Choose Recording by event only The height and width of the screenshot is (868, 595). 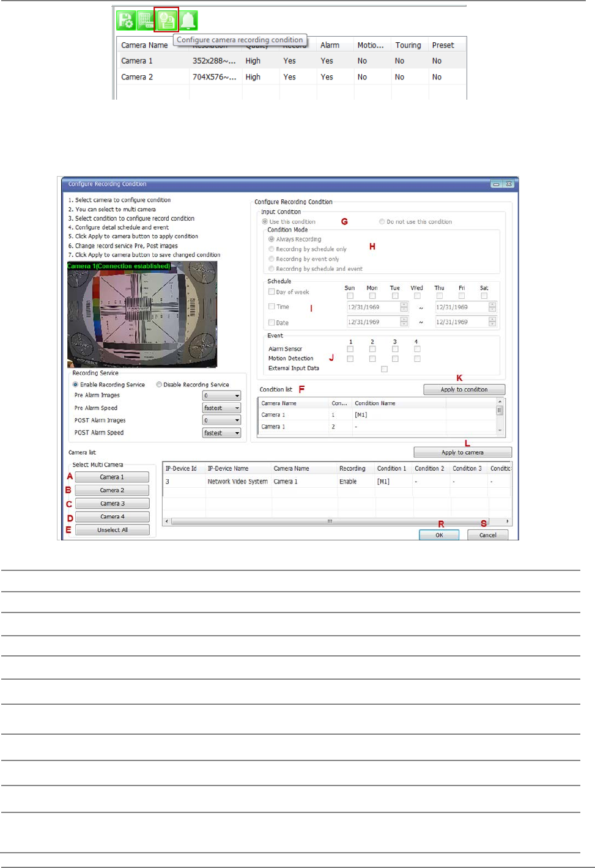coord(272,259)
